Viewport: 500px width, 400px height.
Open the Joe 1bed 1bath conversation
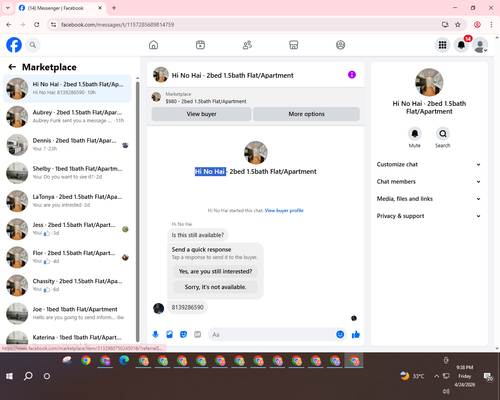coord(68,313)
